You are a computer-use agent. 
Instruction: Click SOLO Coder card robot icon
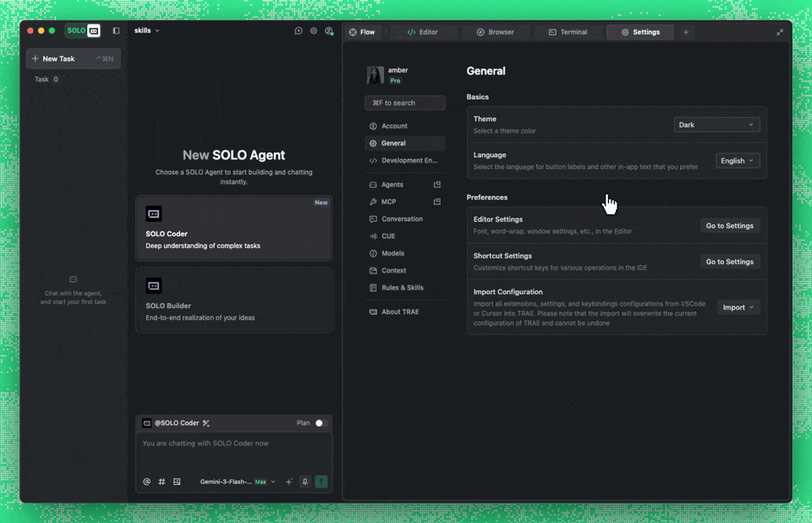pyautogui.click(x=154, y=213)
